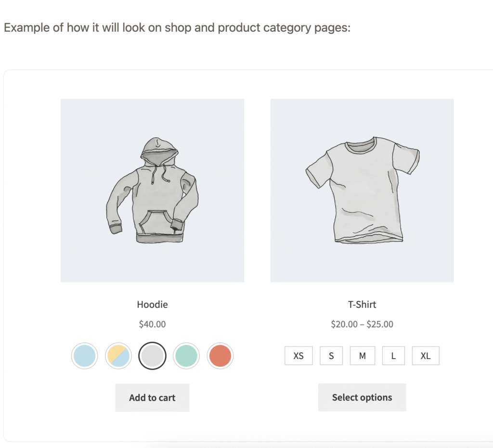This screenshot has height=448, width=493.
Task: Open the Hoodie product thumbnail
Action: click(x=152, y=191)
